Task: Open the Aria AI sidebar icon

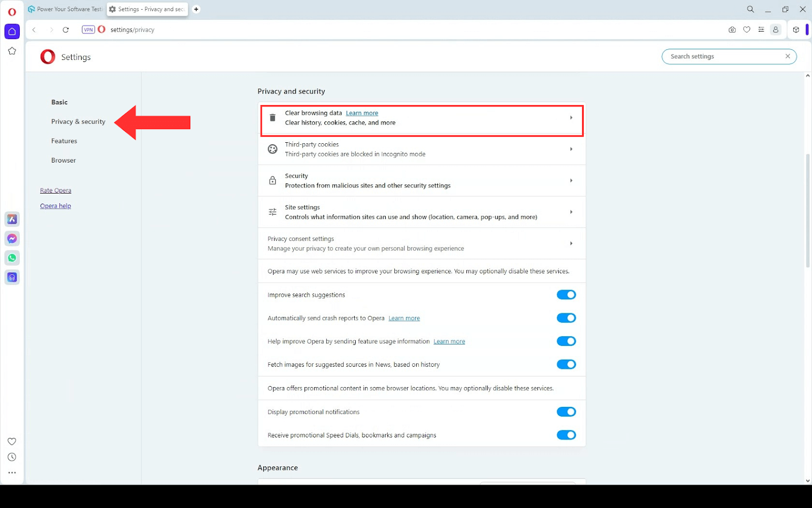Action: pos(12,219)
